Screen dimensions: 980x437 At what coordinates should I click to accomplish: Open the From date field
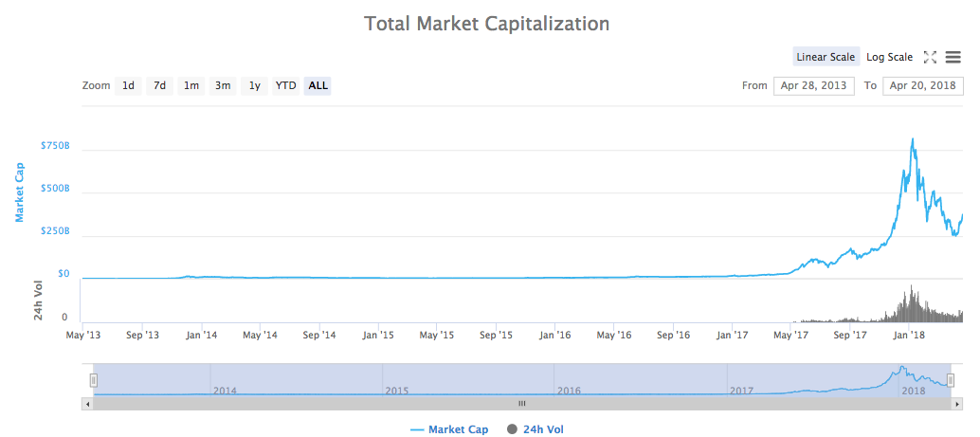coord(813,86)
